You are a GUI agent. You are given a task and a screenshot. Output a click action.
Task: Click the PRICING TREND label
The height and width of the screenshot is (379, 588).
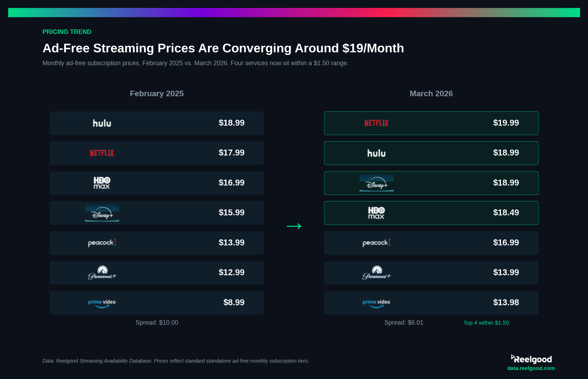(67, 32)
